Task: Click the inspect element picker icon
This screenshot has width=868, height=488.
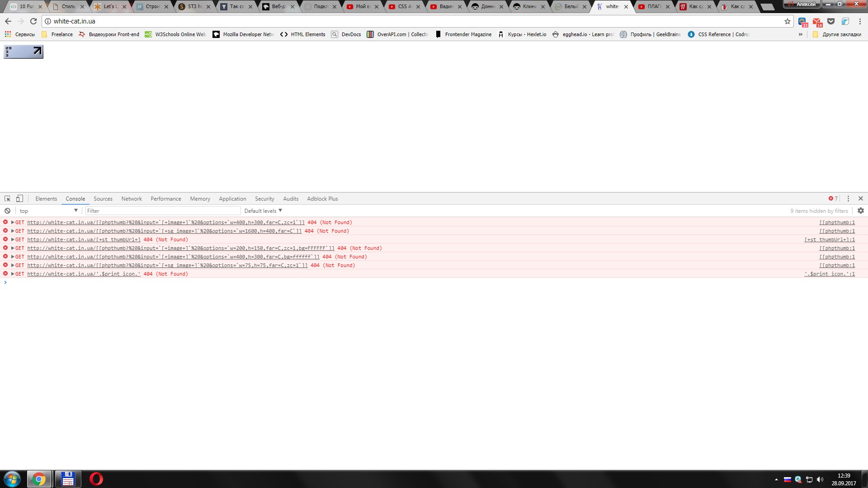Action: pos(7,199)
